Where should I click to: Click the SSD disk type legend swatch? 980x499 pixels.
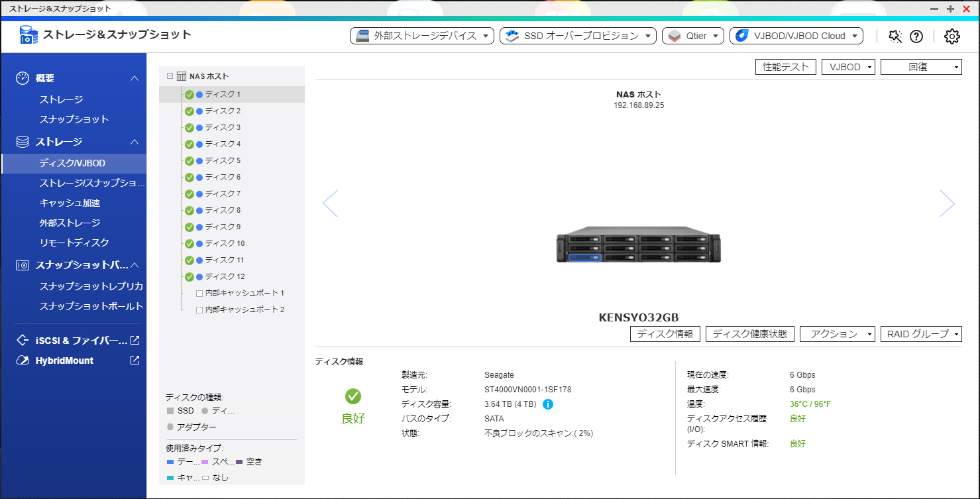(170, 411)
